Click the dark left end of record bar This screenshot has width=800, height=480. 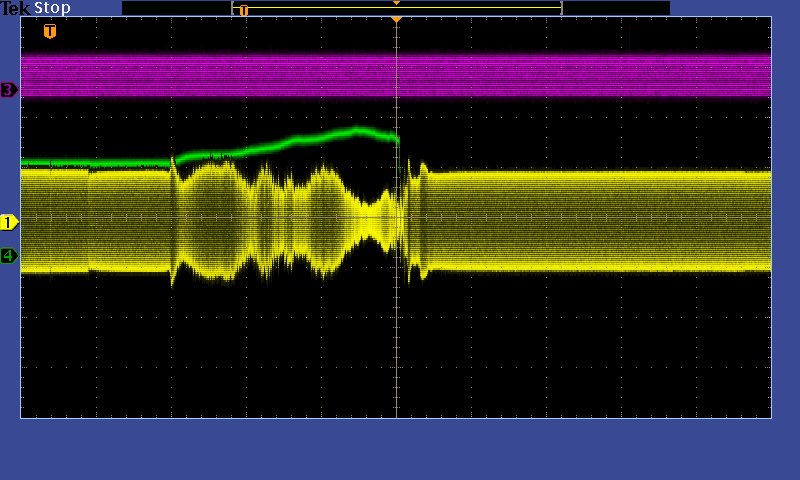[x=176, y=8]
